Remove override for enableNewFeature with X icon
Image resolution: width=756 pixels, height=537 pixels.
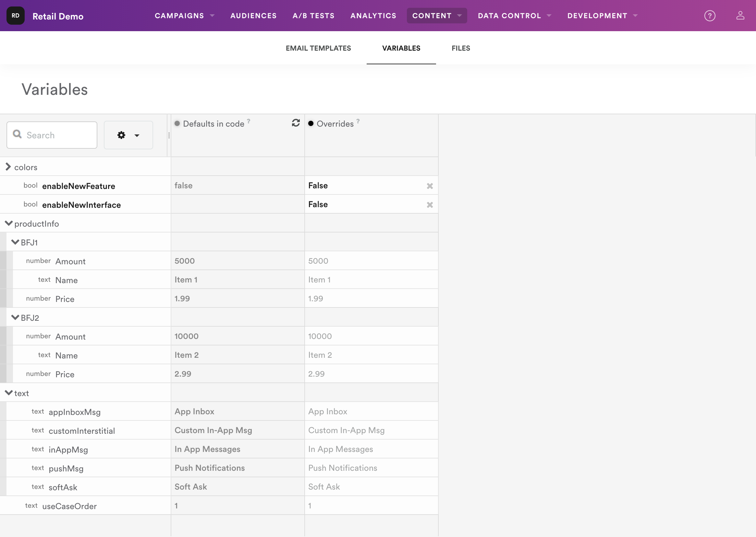point(430,186)
